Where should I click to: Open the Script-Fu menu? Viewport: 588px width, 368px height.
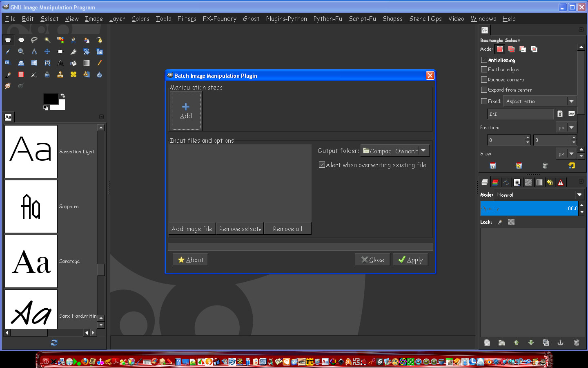362,19
